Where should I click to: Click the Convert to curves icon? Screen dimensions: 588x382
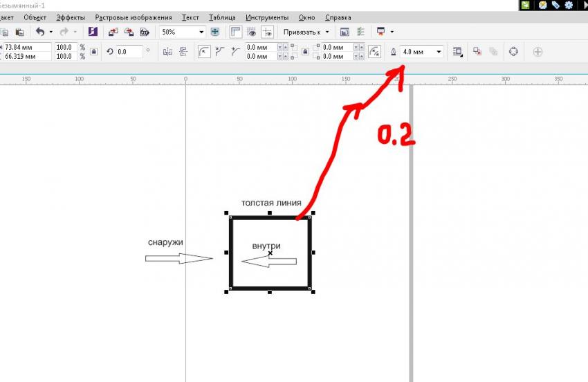(513, 52)
